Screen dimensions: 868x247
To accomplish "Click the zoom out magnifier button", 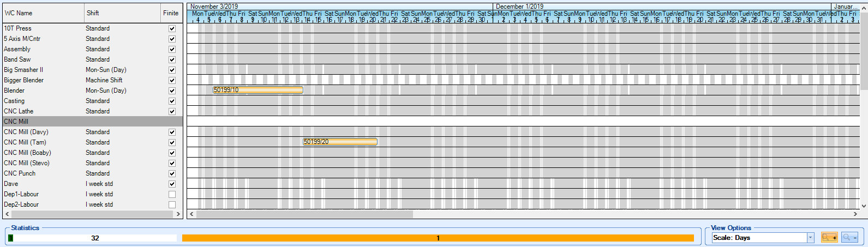I will [x=849, y=238].
